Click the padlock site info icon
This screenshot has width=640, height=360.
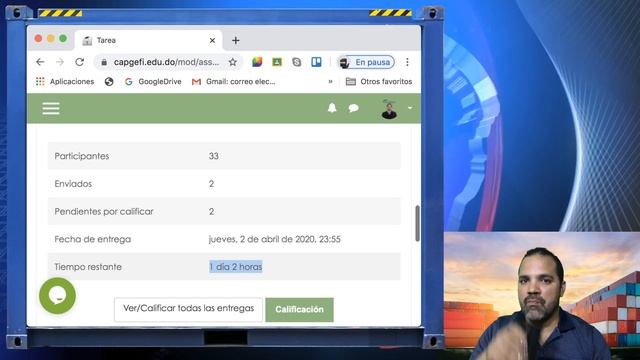(104, 62)
